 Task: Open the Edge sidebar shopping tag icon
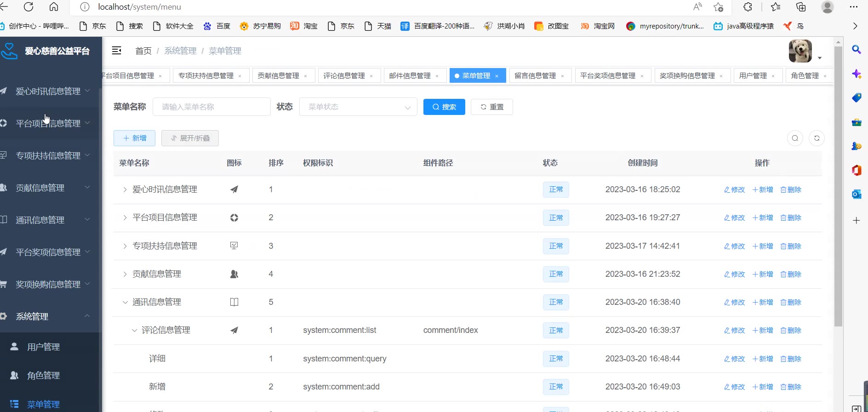857,97
